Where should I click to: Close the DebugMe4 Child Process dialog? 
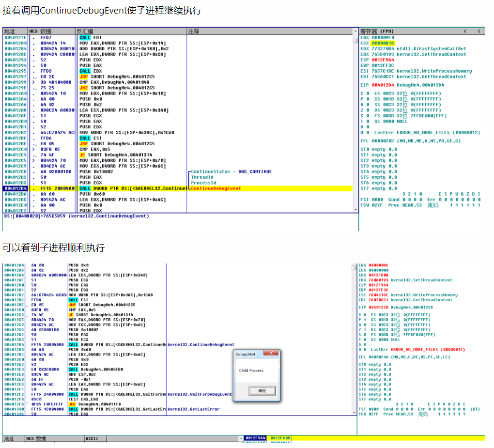pyautogui.click(x=271, y=353)
